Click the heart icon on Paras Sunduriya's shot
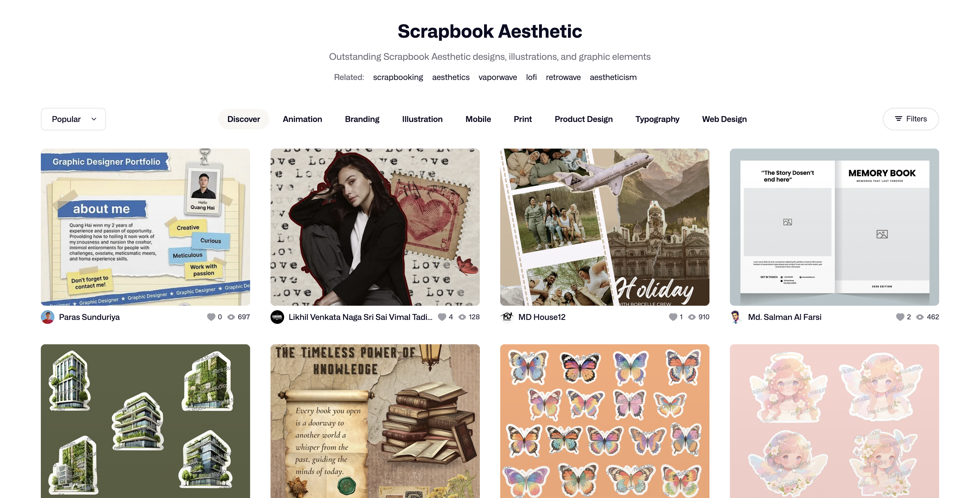The width and height of the screenshot is (980, 498). tap(211, 317)
